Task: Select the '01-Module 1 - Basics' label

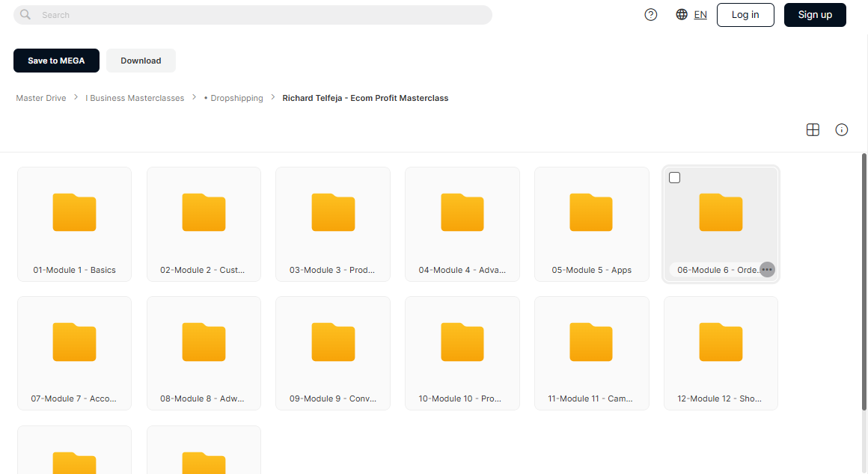Action: 74,270
